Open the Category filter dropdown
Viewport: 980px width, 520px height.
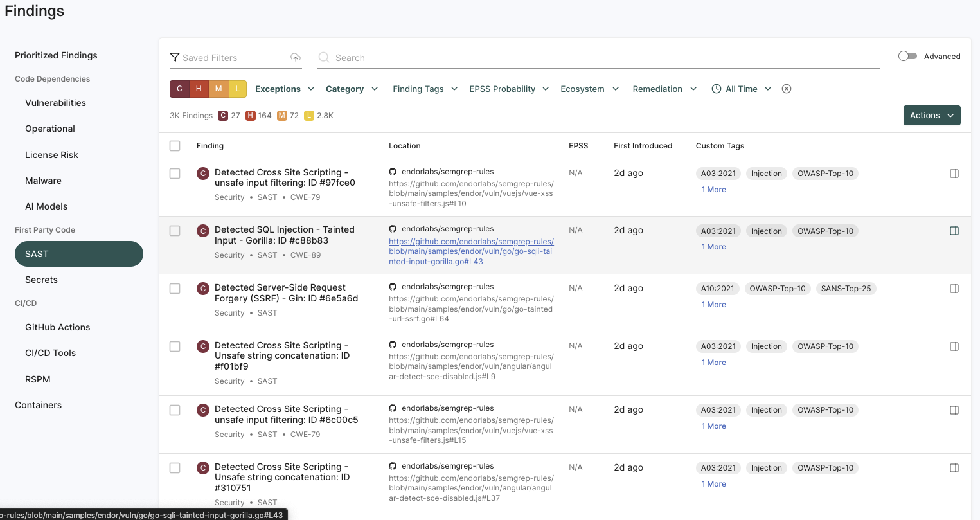(352, 89)
